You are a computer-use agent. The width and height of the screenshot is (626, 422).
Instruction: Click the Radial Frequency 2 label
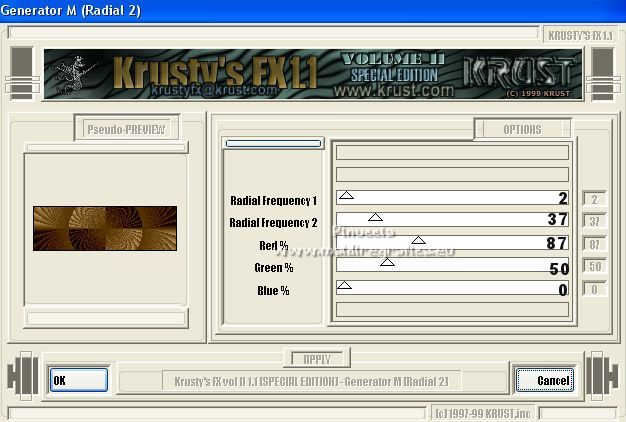[273, 222]
